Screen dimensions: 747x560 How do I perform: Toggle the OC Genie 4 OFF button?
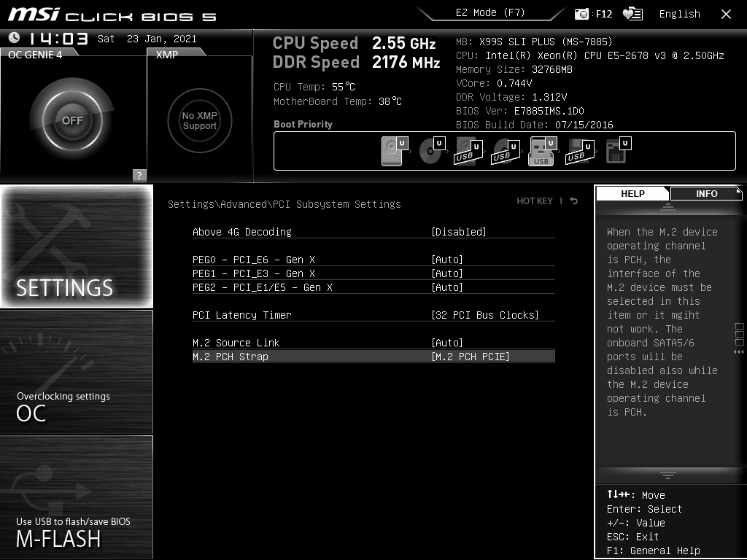click(x=72, y=120)
